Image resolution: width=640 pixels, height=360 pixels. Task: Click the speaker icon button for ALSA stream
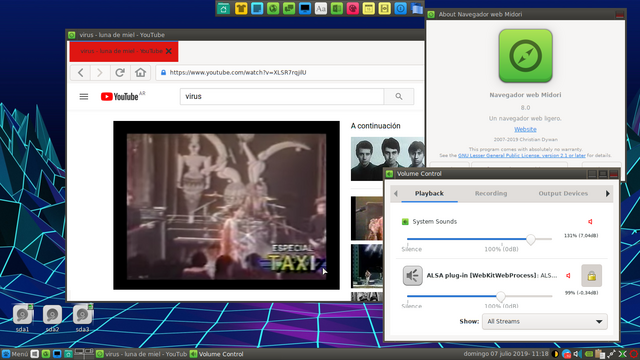click(x=412, y=276)
